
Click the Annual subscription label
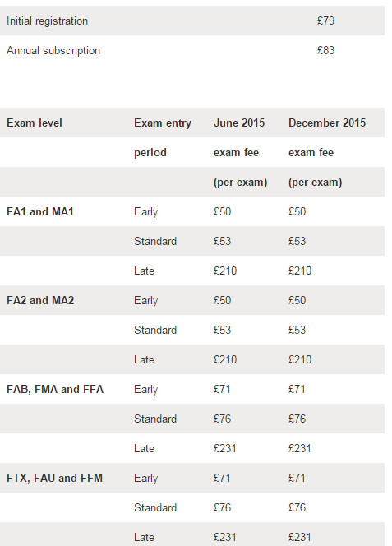point(53,50)
